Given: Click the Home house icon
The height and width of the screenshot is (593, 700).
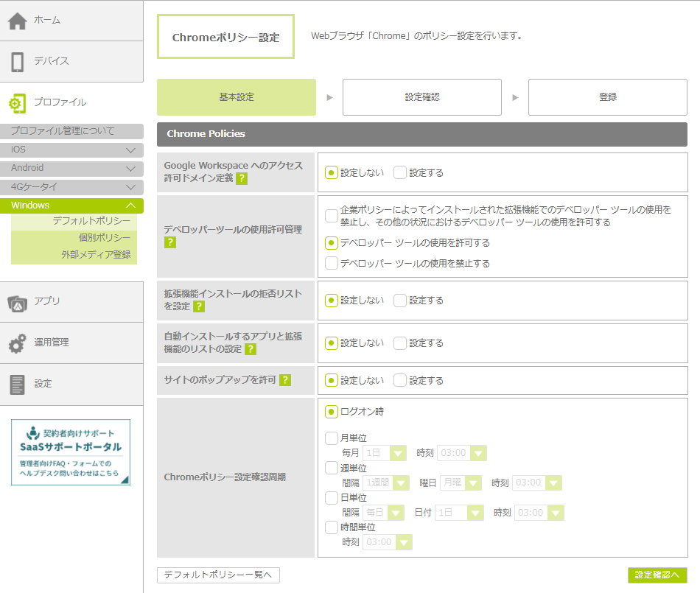Looking at the screenshot, I should pyautogui.click(x=18, y=21).
